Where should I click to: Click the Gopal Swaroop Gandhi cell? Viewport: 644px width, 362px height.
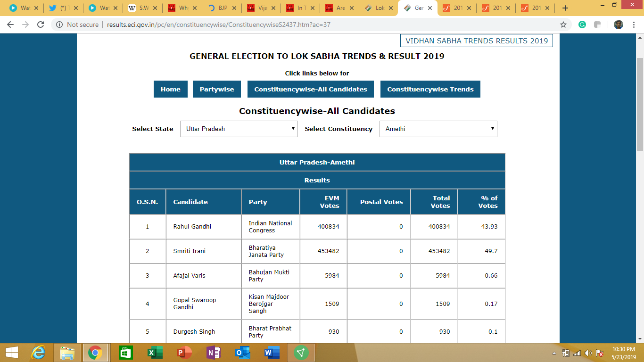(204, 304)
